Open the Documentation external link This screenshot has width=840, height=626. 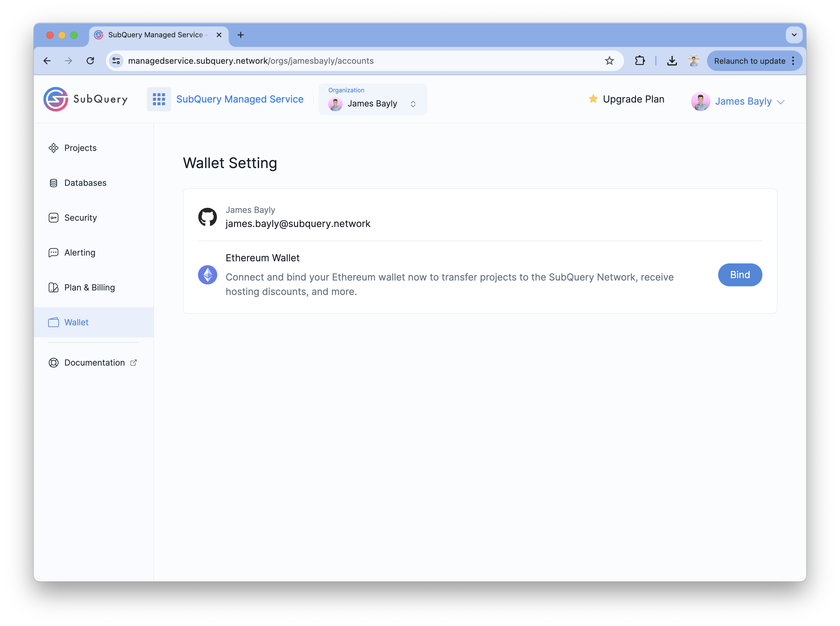(x=94, y=362)
